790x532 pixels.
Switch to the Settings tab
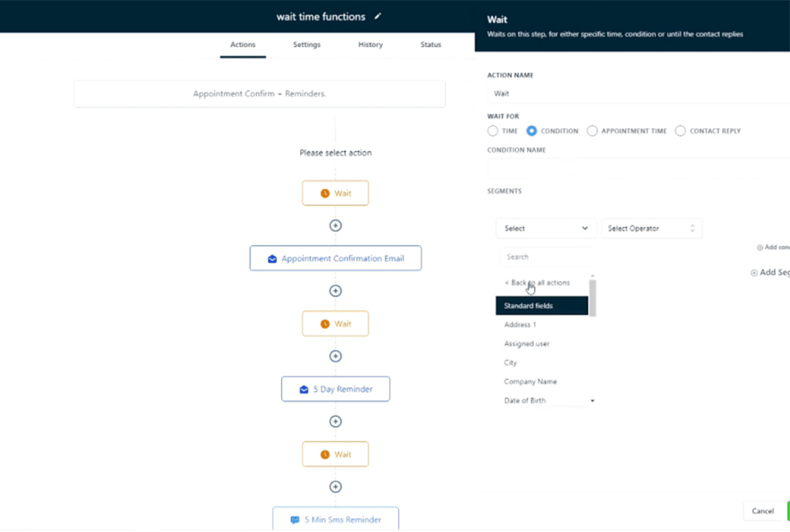tap(306, 45)
